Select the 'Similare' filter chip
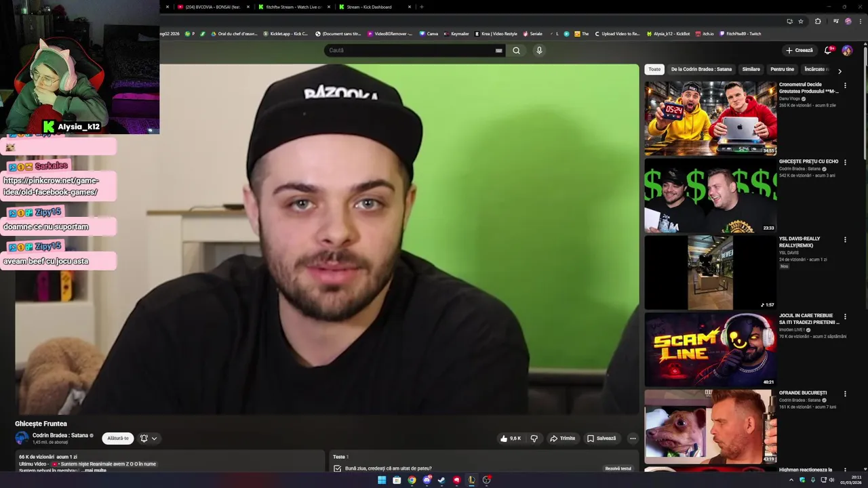The image size is (868, 488). (x=751, y=69)
